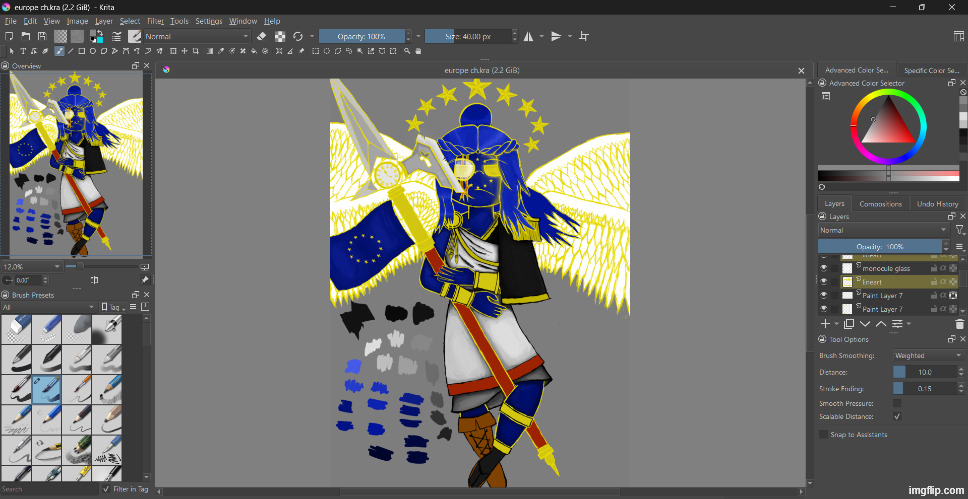
Task: Delete the selected layer with trash icon
Action: tap(959, 324)
